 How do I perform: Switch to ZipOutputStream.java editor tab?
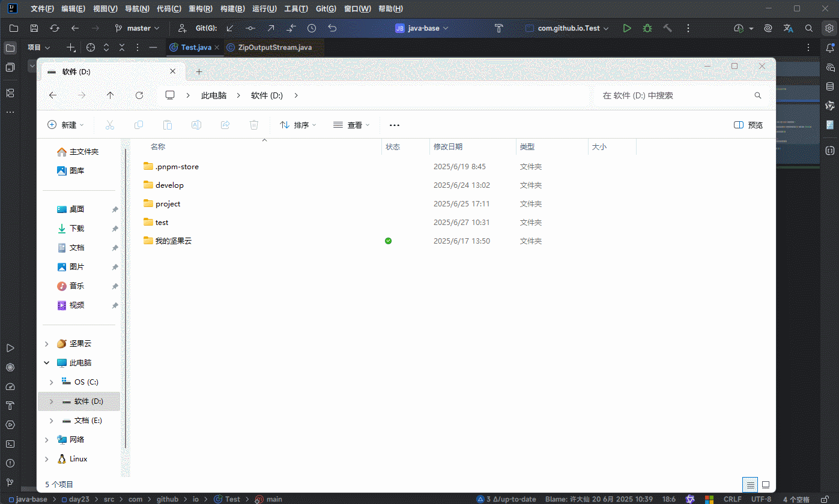coord(274,47)
